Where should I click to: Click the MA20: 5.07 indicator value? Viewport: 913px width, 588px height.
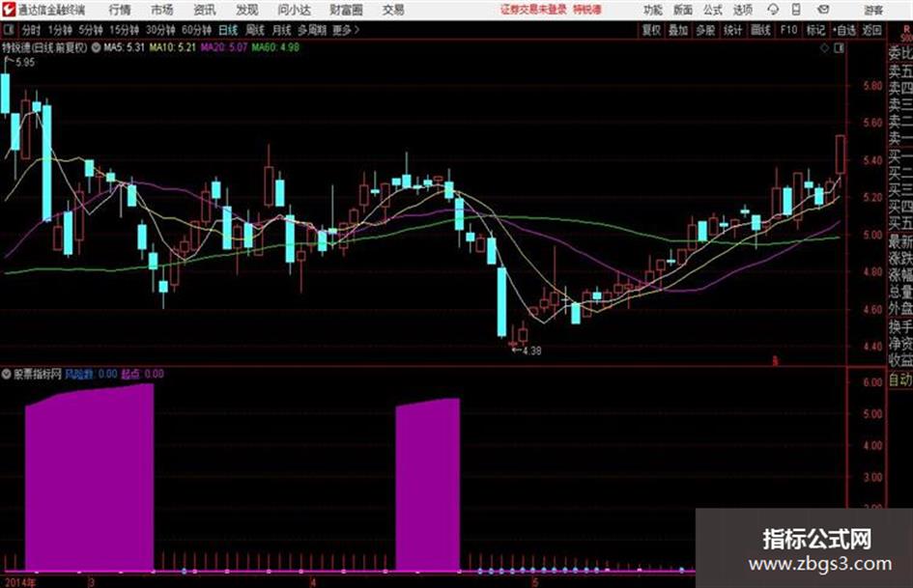(x=224, y=47)
